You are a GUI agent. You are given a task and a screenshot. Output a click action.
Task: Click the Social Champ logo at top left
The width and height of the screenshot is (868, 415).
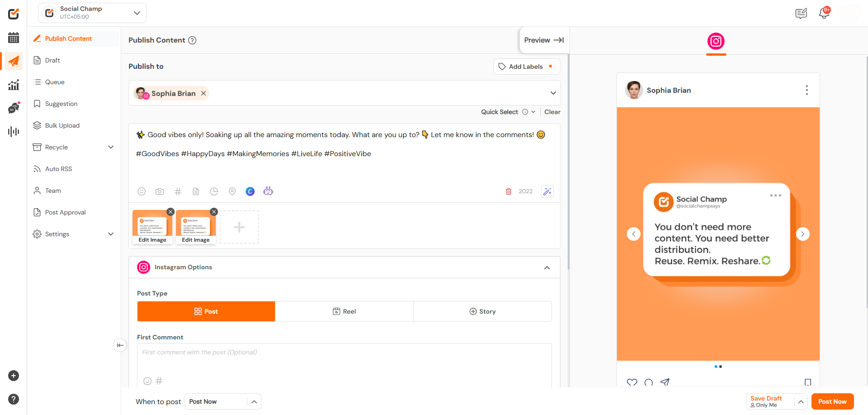click(14, 14)
